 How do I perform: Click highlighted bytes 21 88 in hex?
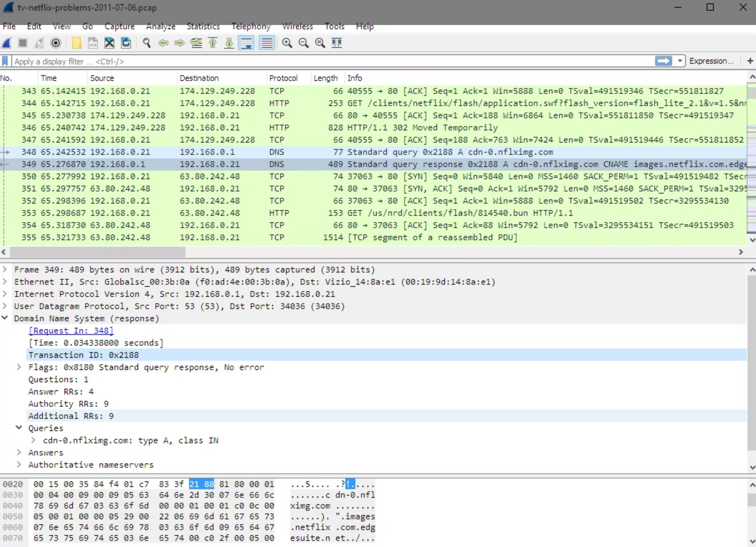(x=202, y=484)
